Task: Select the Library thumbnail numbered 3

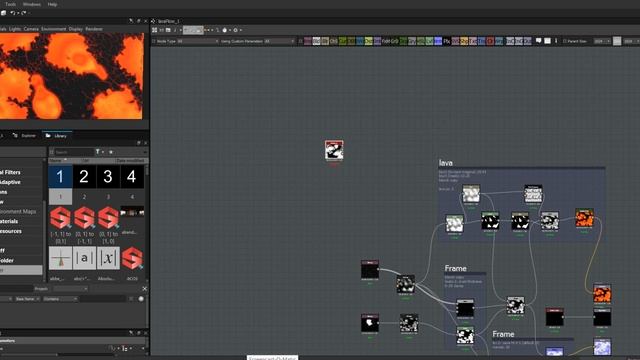Action: tap(108, 176)
